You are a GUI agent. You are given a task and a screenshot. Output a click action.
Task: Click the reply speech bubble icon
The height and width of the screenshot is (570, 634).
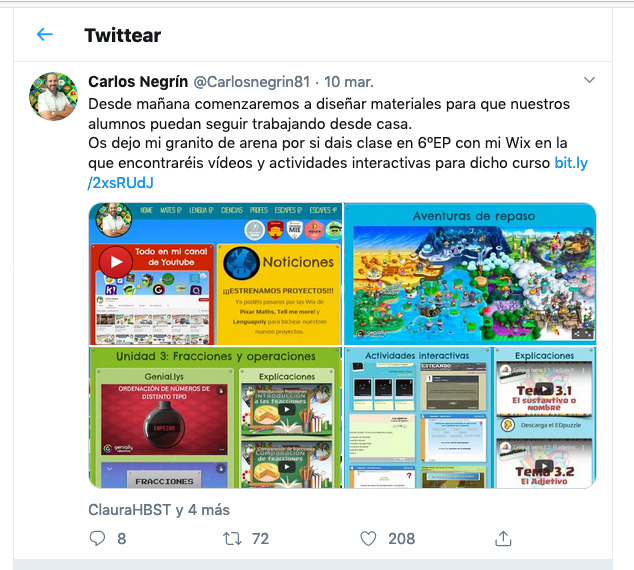tap(97, 538)
